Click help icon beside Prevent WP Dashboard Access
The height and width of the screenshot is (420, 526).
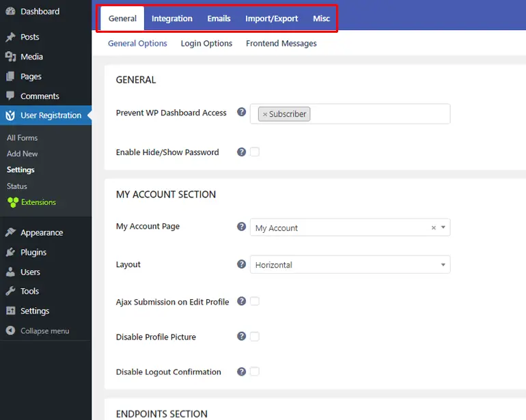click(241, 112)
